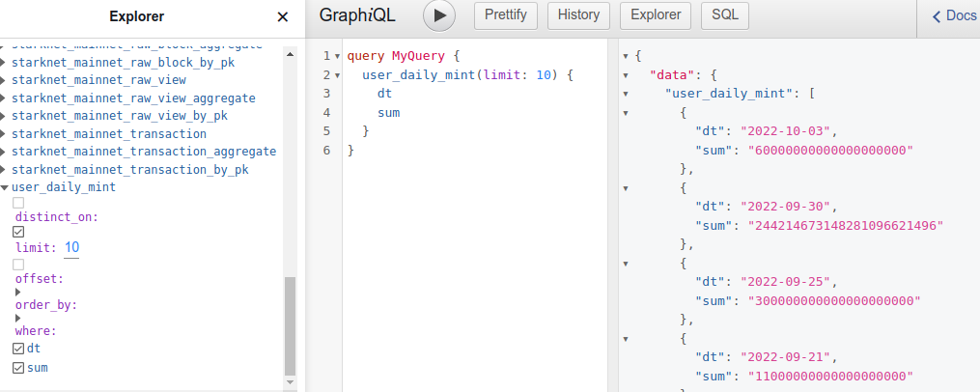Expand the order_by argument
The width and height of the screenshot is (980, 392).
point(17,292)
